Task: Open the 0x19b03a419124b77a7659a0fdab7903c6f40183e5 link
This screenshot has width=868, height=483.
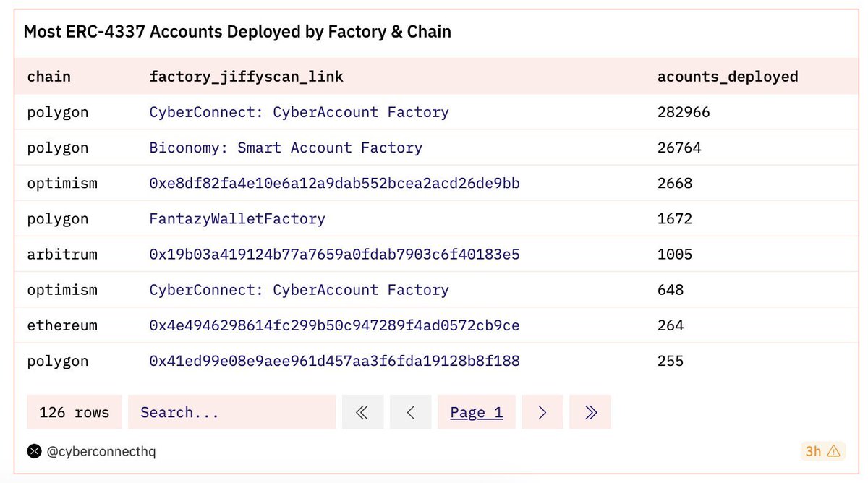Action: tap(334, 254)
